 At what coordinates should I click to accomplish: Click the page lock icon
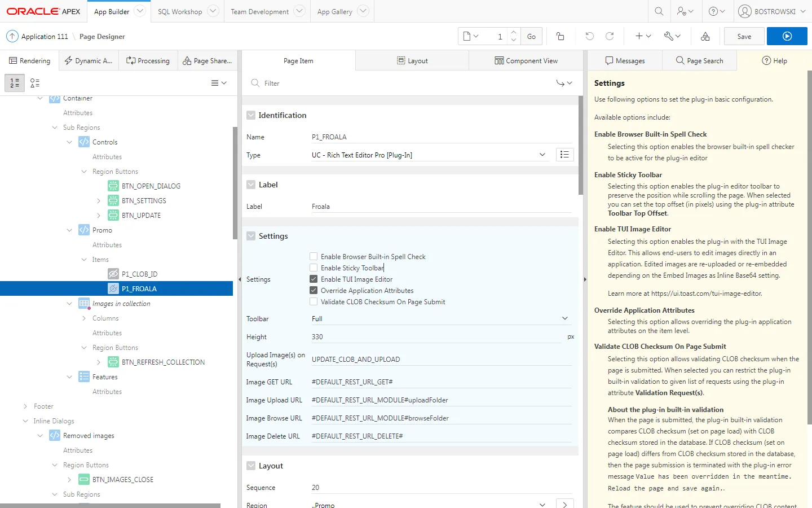pos(560,36)
